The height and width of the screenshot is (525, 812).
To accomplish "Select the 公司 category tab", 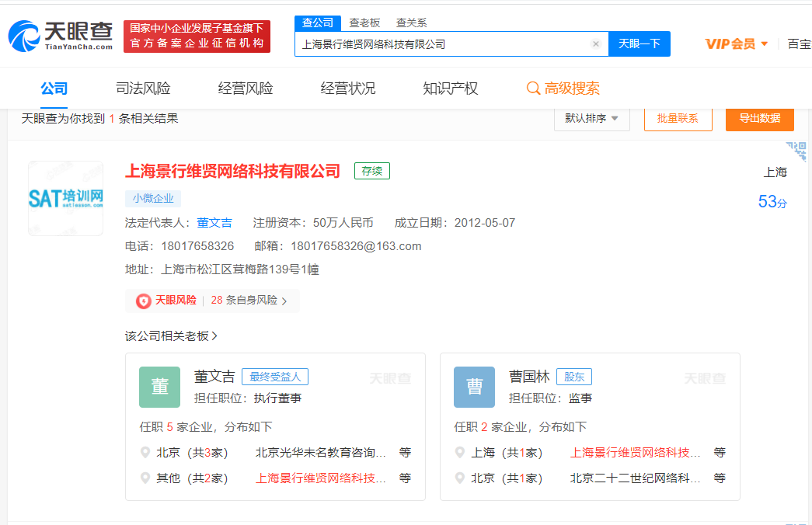I will (x=54, y=89).
